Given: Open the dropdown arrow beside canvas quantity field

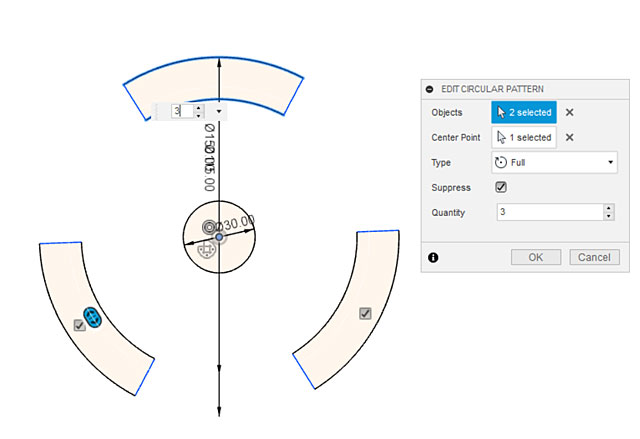Looking at the screenshot, I should coord(220,112).
